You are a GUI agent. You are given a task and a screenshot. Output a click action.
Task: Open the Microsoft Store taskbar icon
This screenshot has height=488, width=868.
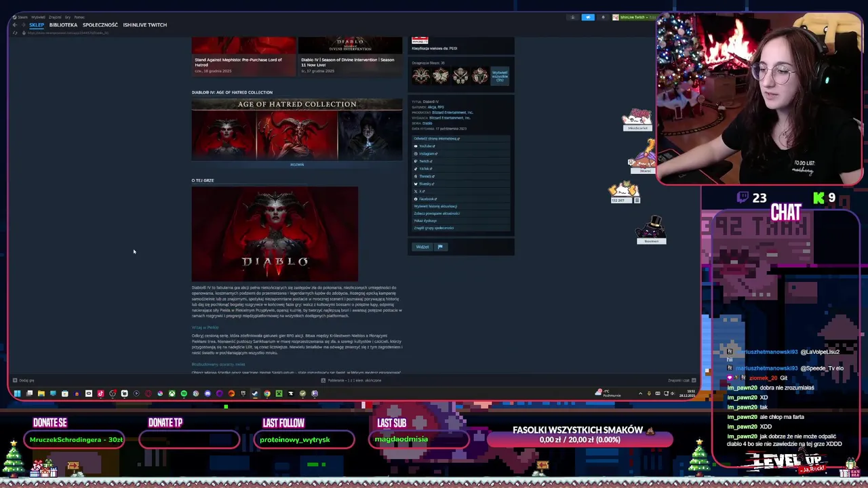click(64, 393)
